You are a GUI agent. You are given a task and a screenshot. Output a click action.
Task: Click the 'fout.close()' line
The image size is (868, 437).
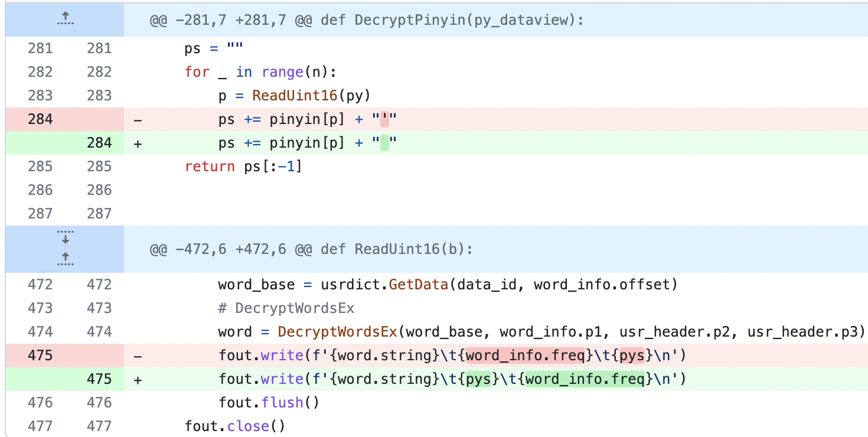(x=235, y=426)
